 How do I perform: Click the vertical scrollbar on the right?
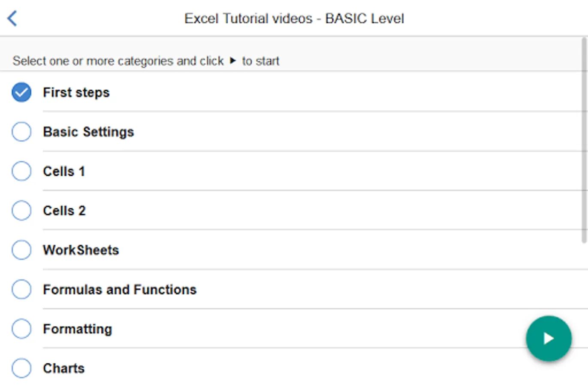584,142
